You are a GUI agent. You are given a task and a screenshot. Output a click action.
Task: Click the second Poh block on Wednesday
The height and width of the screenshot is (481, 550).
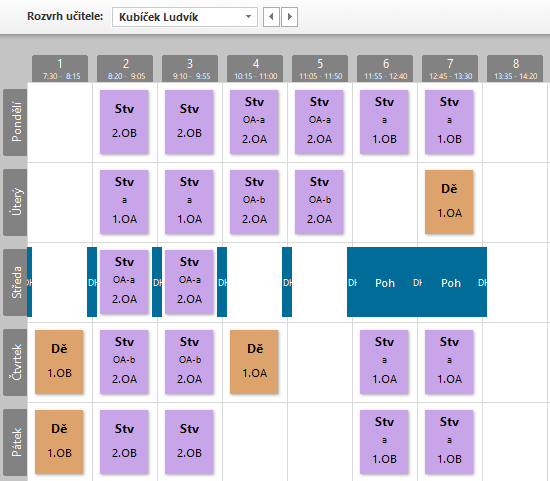(451, 283)
